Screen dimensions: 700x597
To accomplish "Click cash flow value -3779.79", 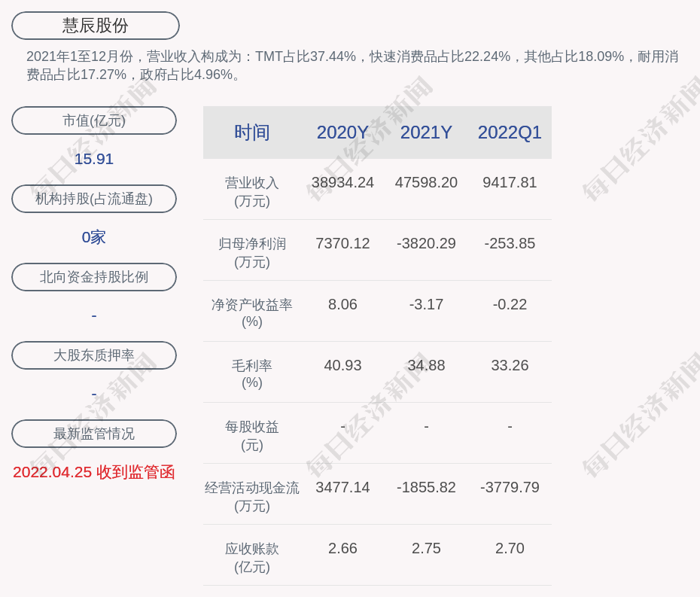I will click(510, 487).
